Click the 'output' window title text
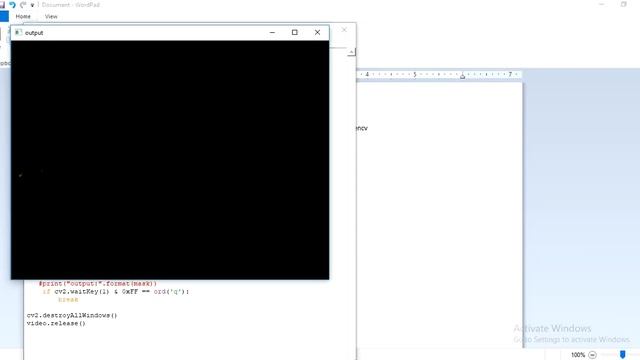640x360 pixels. click(34, 33)
